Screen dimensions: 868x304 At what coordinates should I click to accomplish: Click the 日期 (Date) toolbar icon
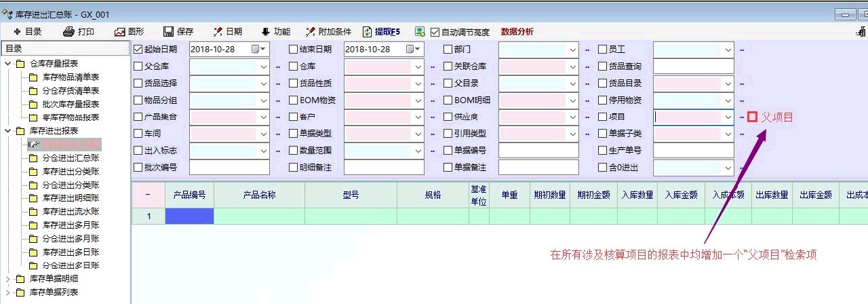(x=218, y=32)
